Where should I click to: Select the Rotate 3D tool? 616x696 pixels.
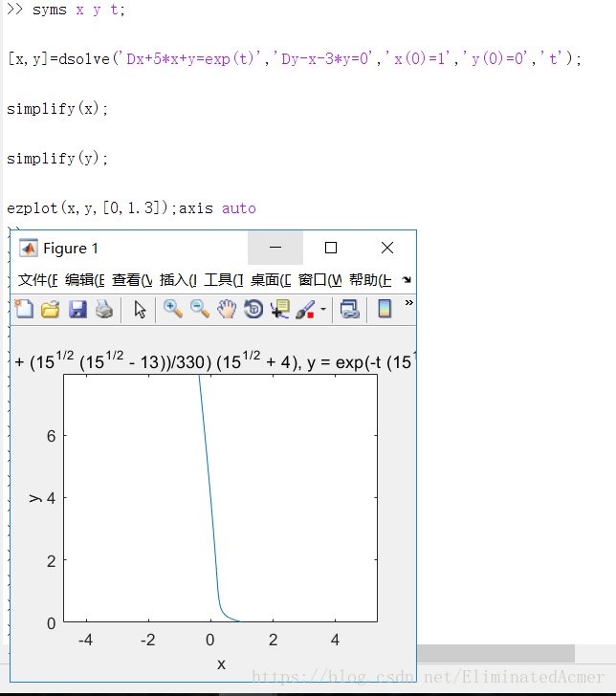tap(253, 309)
